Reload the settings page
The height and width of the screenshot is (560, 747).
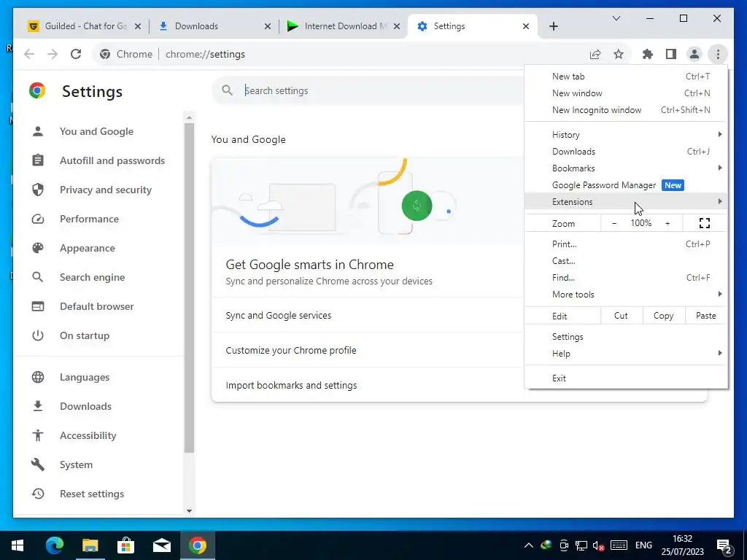[x=76, y=54]
